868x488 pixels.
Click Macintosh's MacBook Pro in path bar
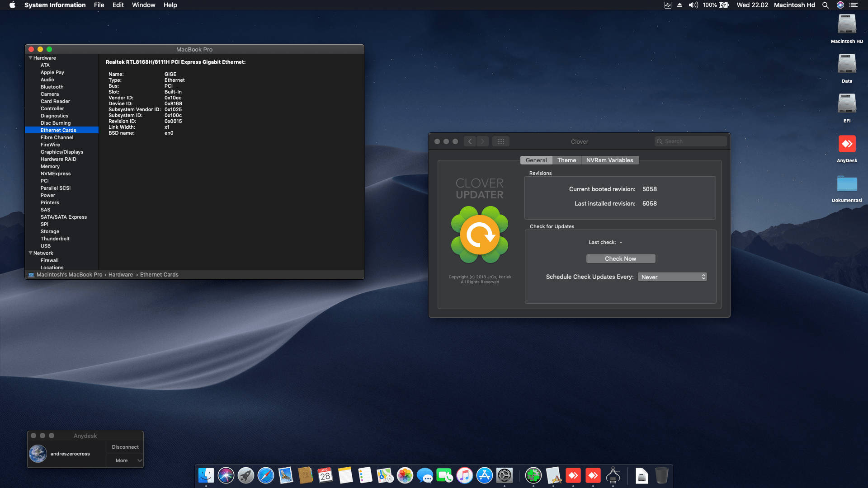(70, 275)
